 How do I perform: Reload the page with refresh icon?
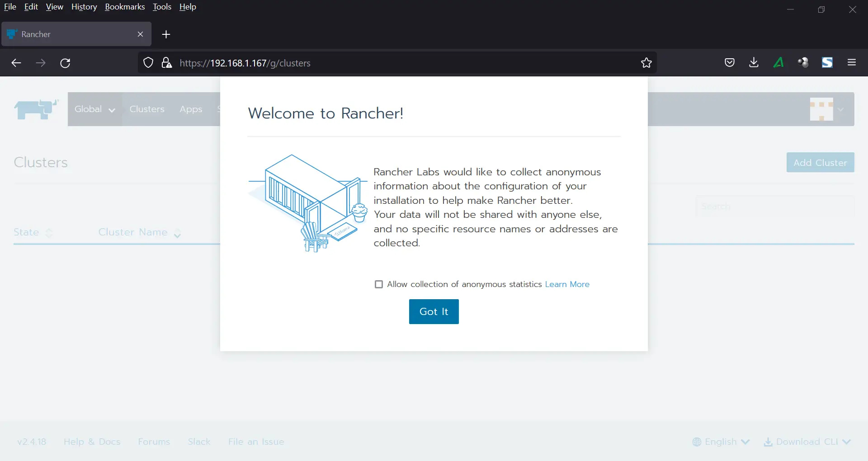click(x=65, y=63)
